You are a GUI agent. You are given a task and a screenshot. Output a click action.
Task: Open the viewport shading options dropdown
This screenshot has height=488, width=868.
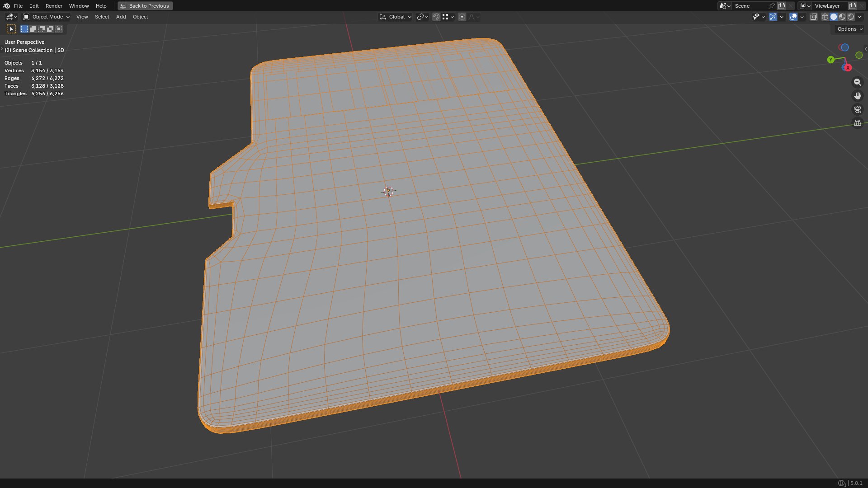(x=859, y=17)
